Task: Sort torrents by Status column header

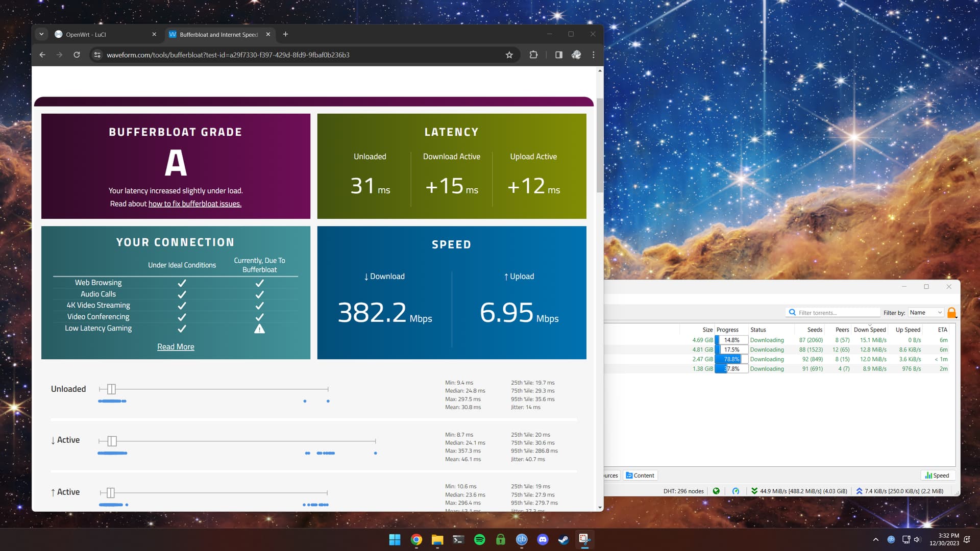Action: 758,330
